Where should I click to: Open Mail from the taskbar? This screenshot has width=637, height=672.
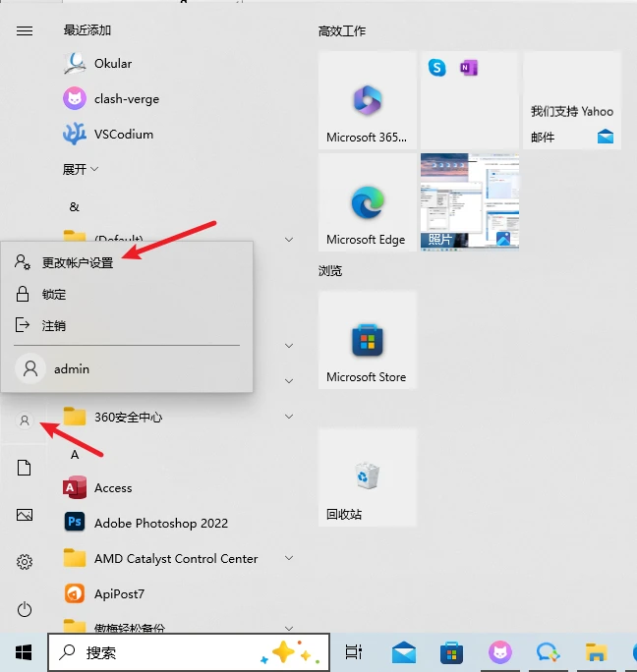point(404,652)
